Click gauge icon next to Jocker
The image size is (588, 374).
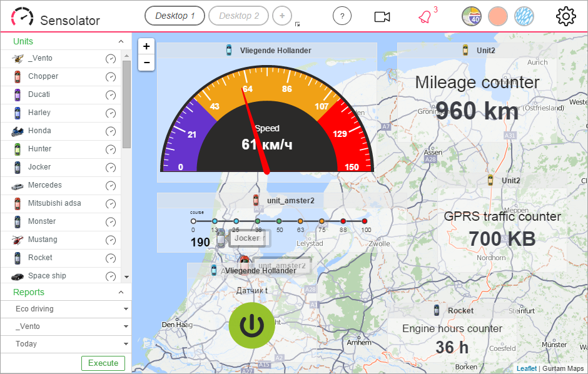coord(111,168)
